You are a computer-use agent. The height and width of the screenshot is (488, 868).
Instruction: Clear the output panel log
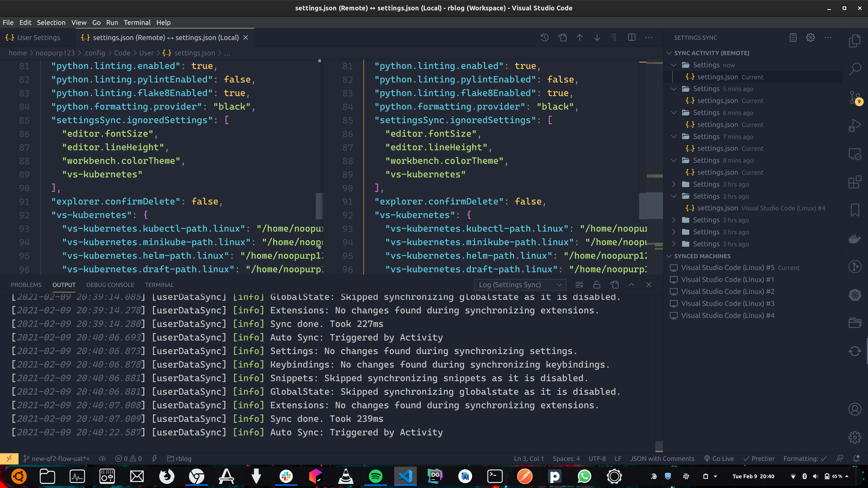pyautogui.click(x=579, y=285)
